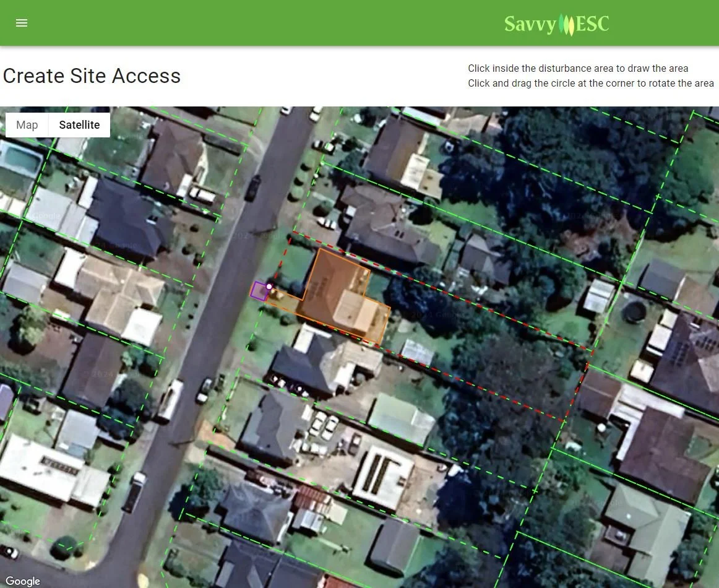Open the hamburger navigation menu
The height and width of the screenshot is (588, 719).
click(x=22, y=23)
